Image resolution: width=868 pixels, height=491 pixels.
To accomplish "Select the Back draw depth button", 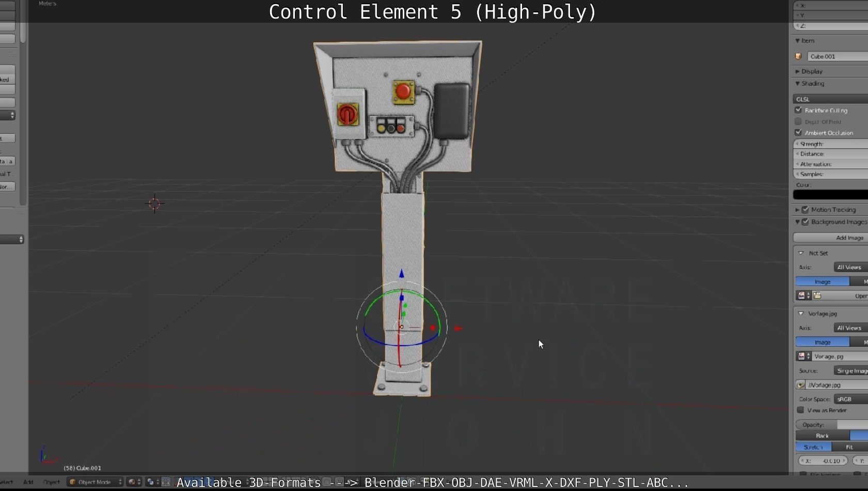I will pyautogui.click(x=823, y=436).
